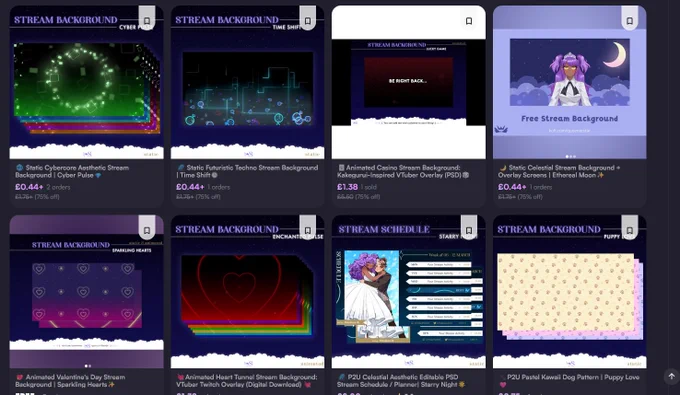Click the £0.44+ price on Cyber Pulse
Screen dimensions: 680x395
pos(29,187)
